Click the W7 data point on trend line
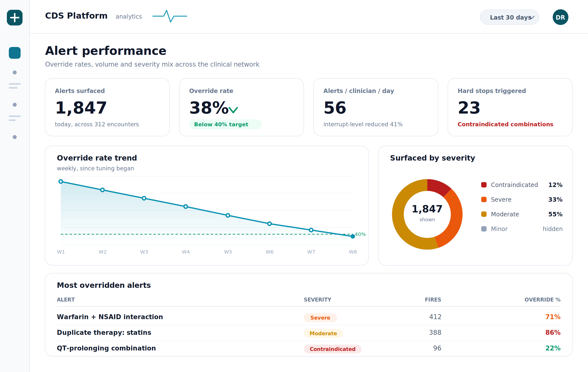 [x=311, y=230]
